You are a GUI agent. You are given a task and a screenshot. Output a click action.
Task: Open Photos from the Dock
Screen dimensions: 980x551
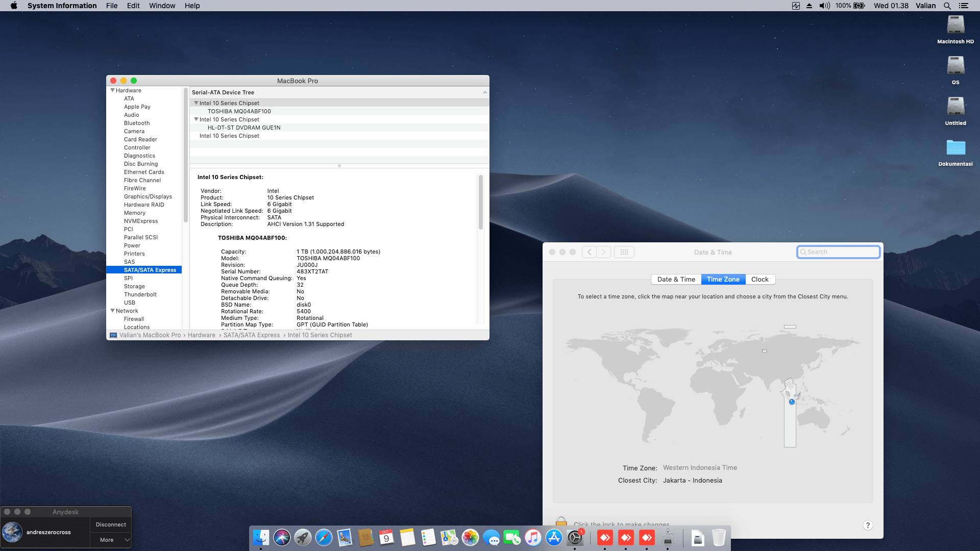[470, 537]
